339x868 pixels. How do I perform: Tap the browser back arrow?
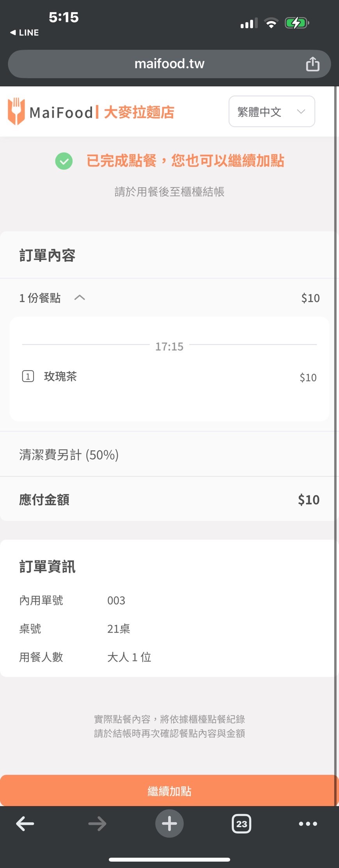(x=25, y=823)
